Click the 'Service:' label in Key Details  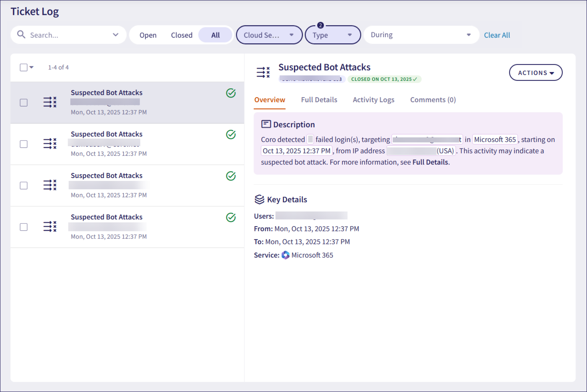tap(267, 255)
